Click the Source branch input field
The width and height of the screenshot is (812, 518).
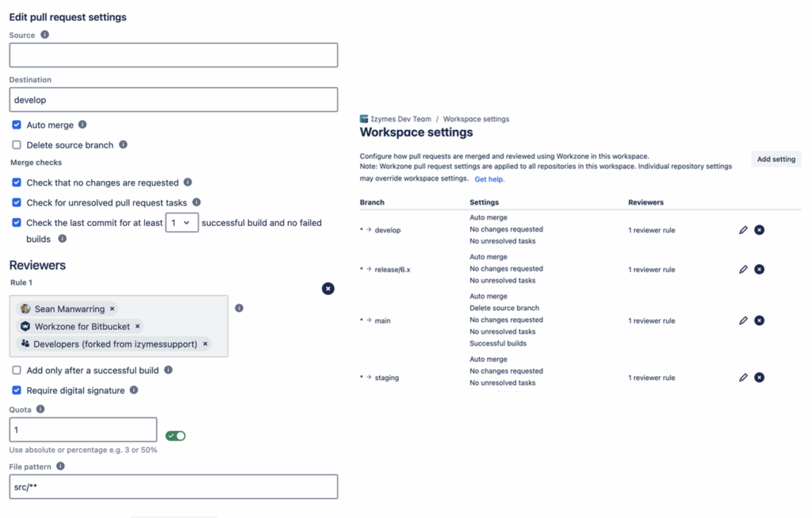(x=174, y=55)
